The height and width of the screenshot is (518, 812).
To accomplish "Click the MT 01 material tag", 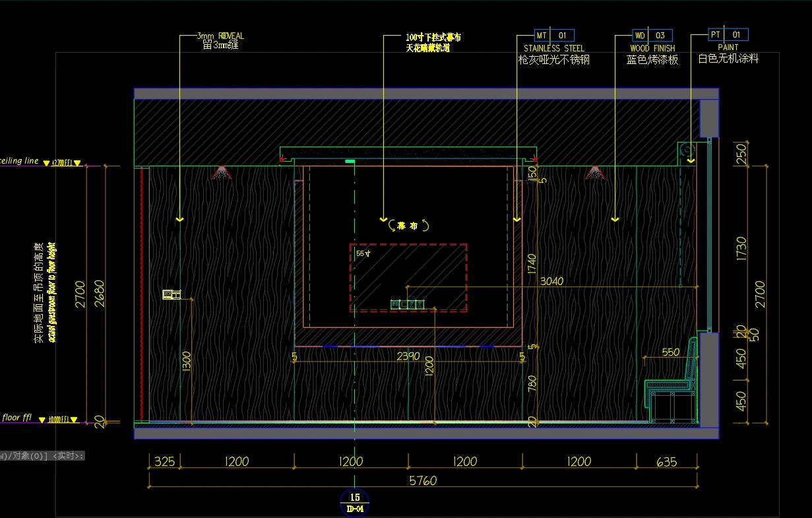I will (554, 35).
